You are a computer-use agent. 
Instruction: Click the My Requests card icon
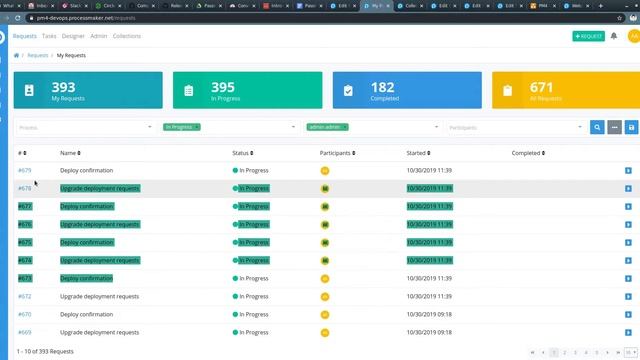29,90
